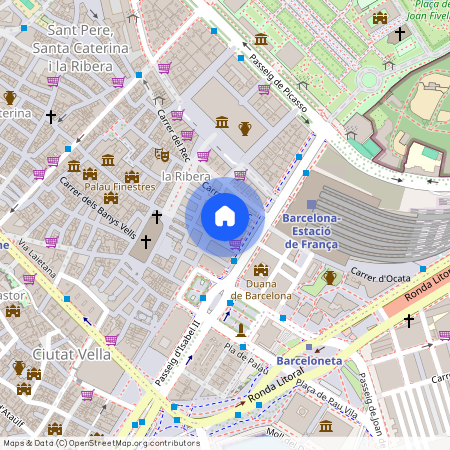Select the Barcelona-Estació de França station label

click(x=311, y=231)
